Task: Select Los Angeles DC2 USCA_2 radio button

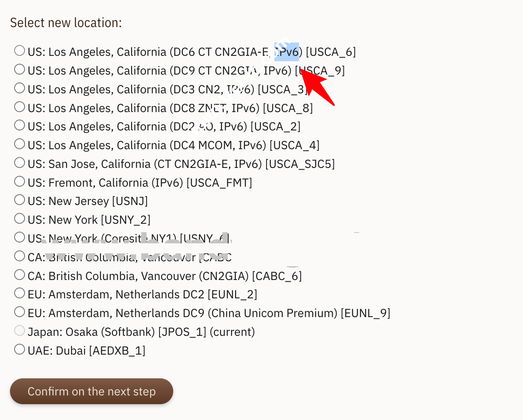Action: (x=20, y=125)
